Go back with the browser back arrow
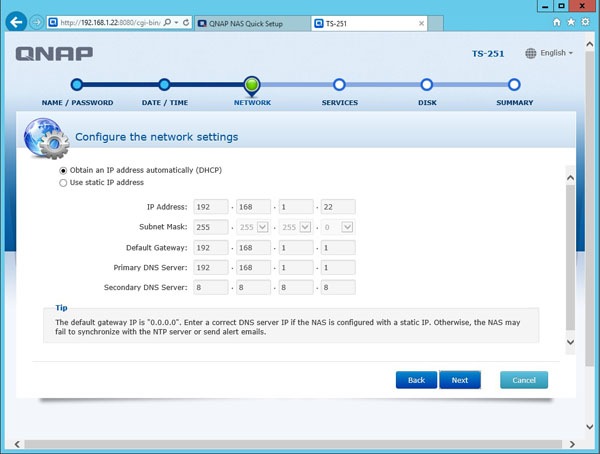Image resolution: width=600 pixels, height=454 pixels. (x=16, y=22)
